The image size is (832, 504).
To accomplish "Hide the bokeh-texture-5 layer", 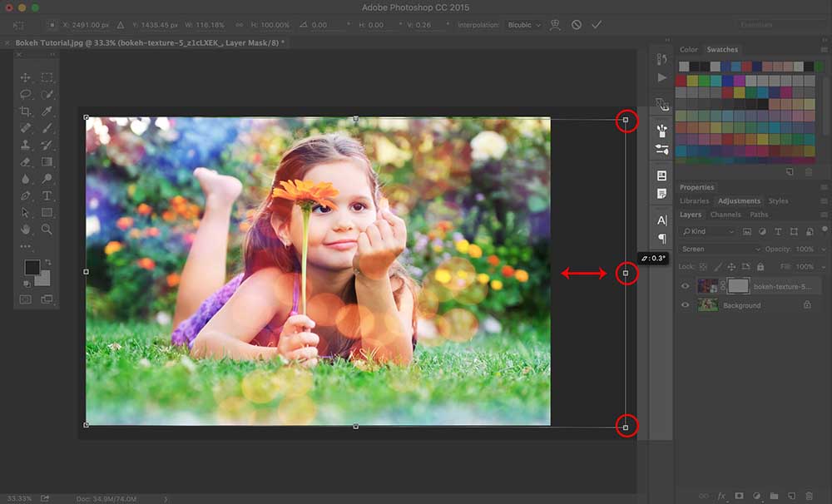I will pyautogui.click(x=685, y=286).
